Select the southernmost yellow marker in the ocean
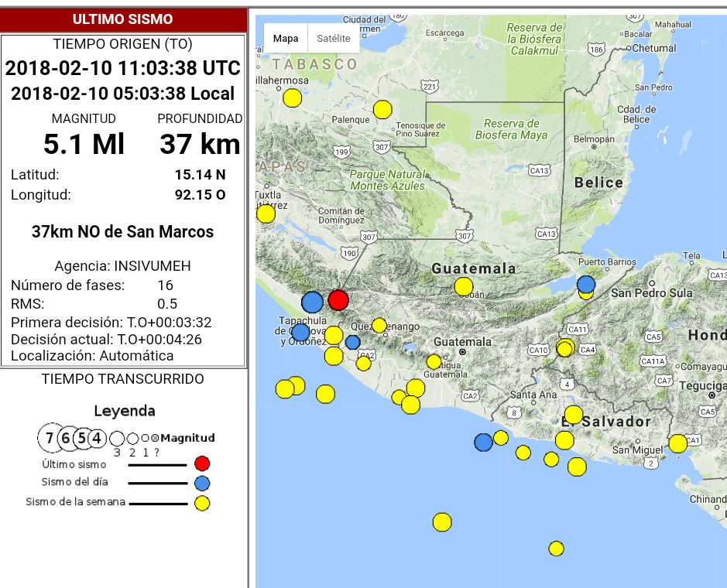 (556, 549)
